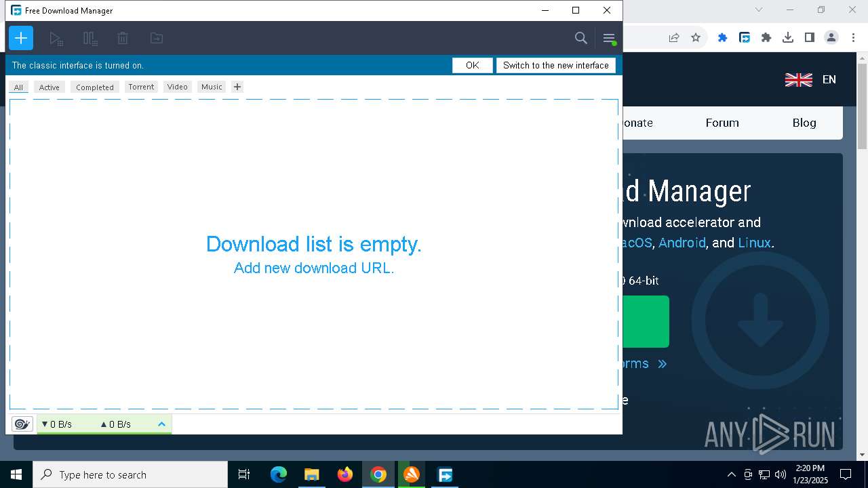Click the green download button on webpage

point(646,321)
